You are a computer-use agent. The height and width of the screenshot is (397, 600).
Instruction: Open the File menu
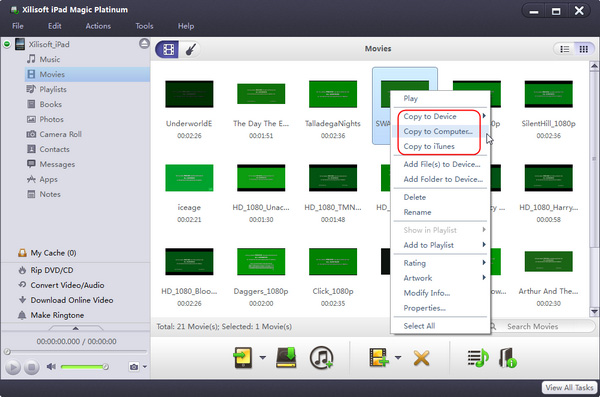(18, 26)
